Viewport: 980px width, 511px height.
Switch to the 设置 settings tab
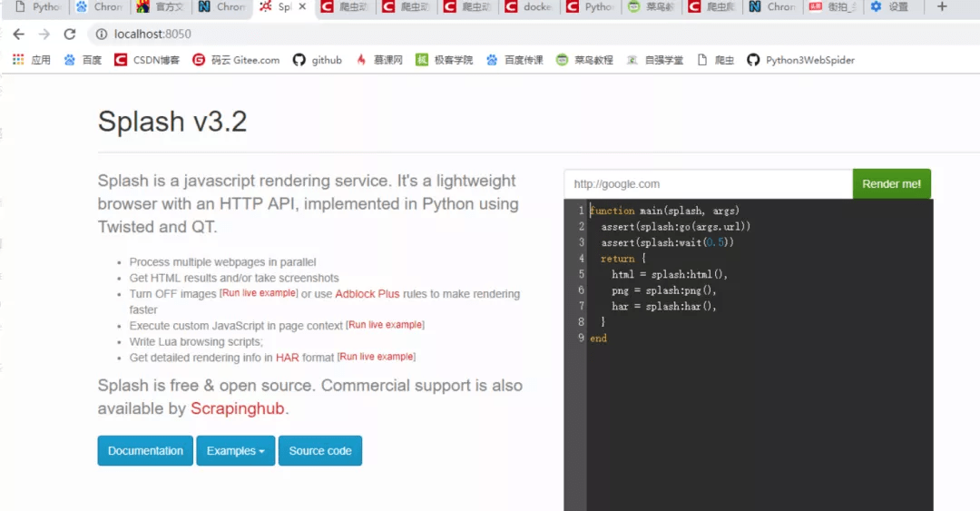click(x=889, y=7)
